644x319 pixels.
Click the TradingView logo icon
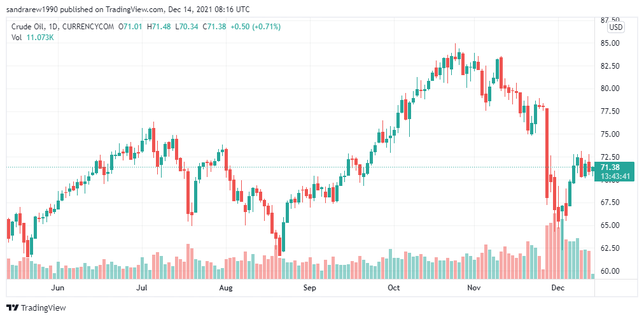[13, 308]
